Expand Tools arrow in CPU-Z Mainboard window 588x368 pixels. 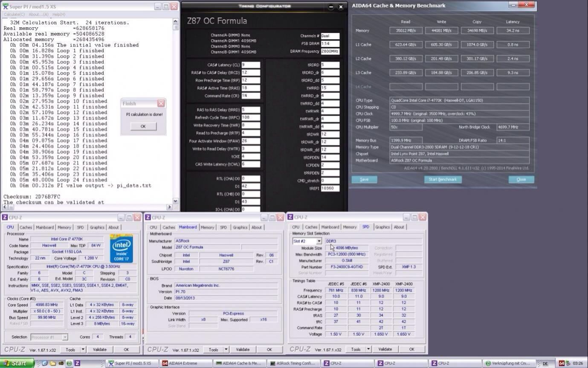(x=226, y=349)
